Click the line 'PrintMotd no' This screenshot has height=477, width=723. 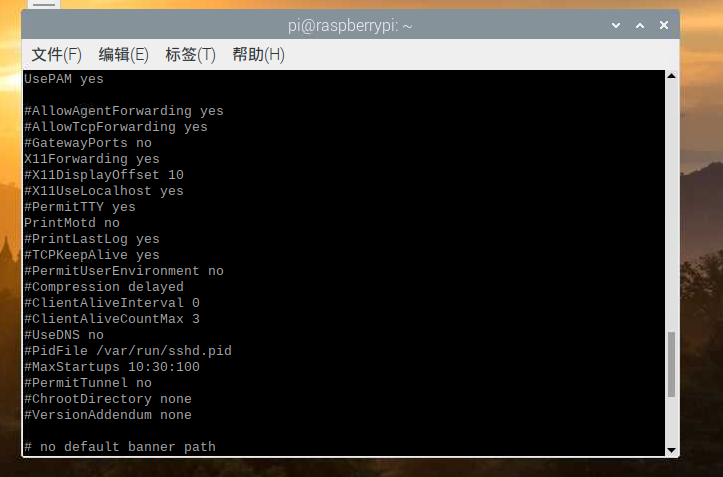click(72, 223)
